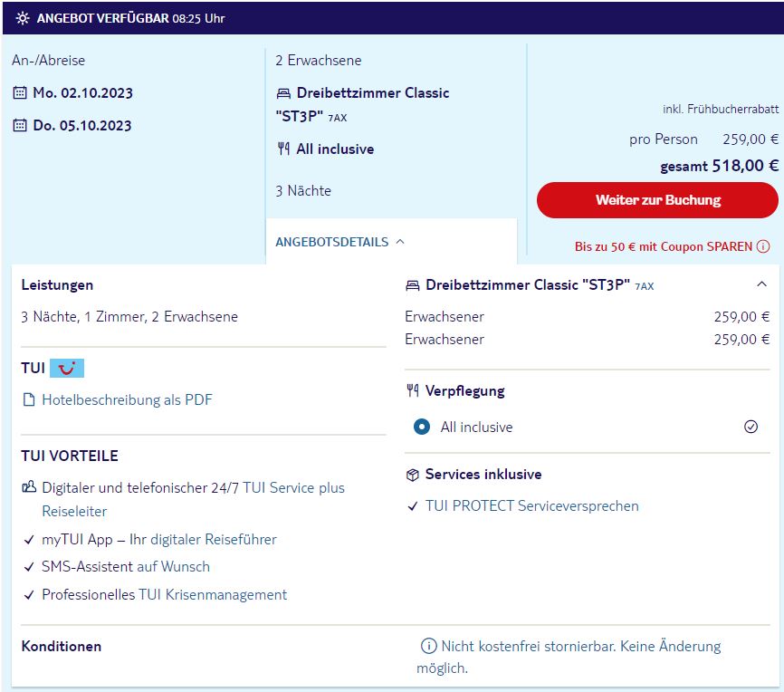Image resolution: width=784 pixels, height=692 pixels.
Task: Click the total price gesamt 518,00 €
Action: coord(720,166)
